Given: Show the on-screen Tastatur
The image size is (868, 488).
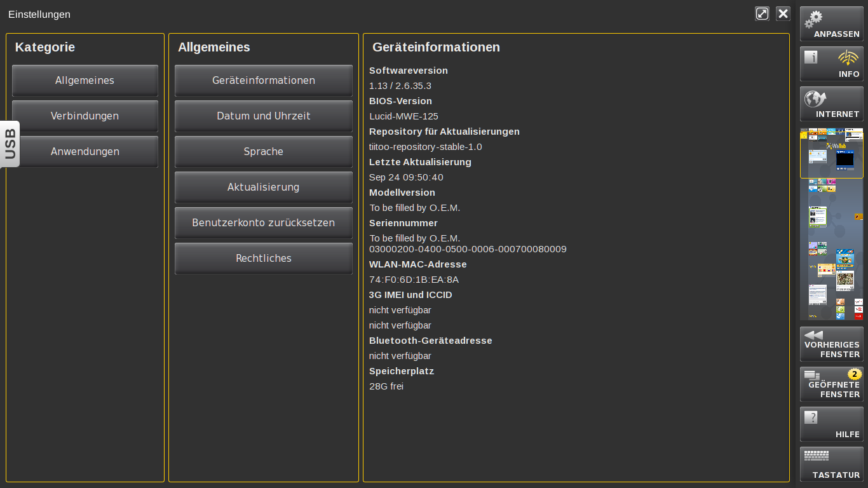Looking at the screenshot, I should (831, 464).
